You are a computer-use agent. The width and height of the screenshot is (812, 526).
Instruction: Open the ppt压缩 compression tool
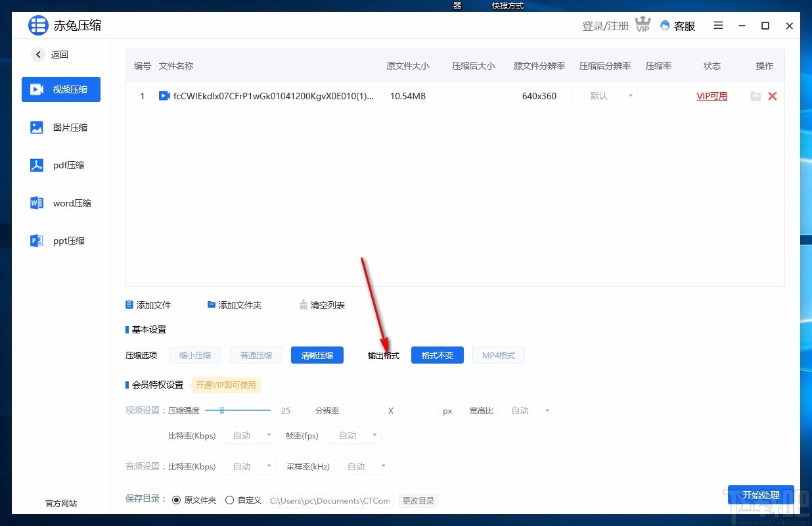pos(60,240)
